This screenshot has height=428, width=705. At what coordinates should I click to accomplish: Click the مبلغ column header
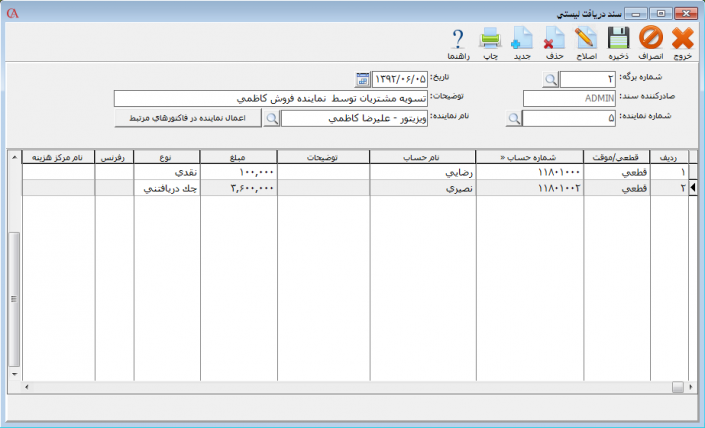[238, 157]
